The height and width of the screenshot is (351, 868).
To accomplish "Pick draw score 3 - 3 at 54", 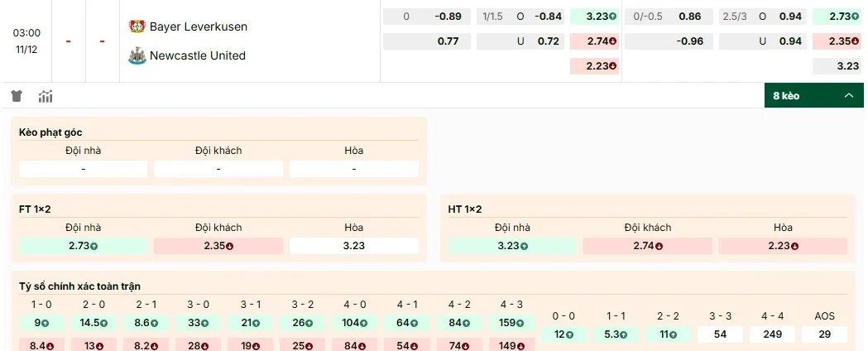I will 720,334.
